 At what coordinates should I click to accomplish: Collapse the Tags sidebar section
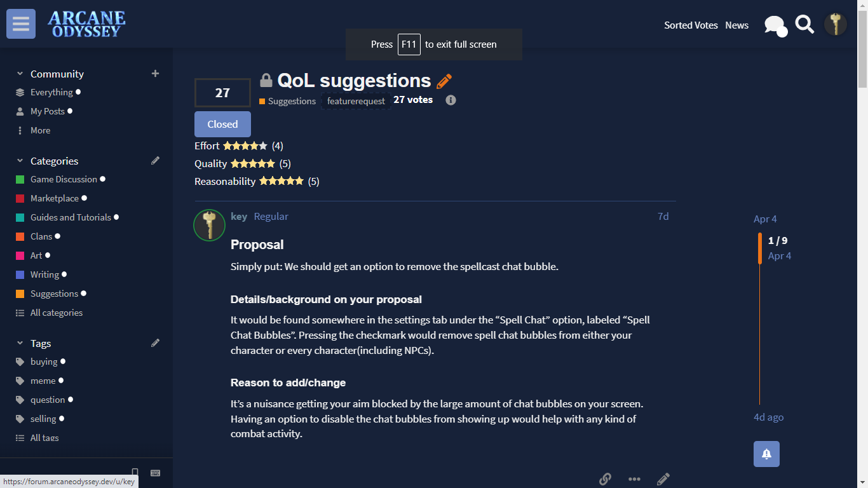coord(20,343)
